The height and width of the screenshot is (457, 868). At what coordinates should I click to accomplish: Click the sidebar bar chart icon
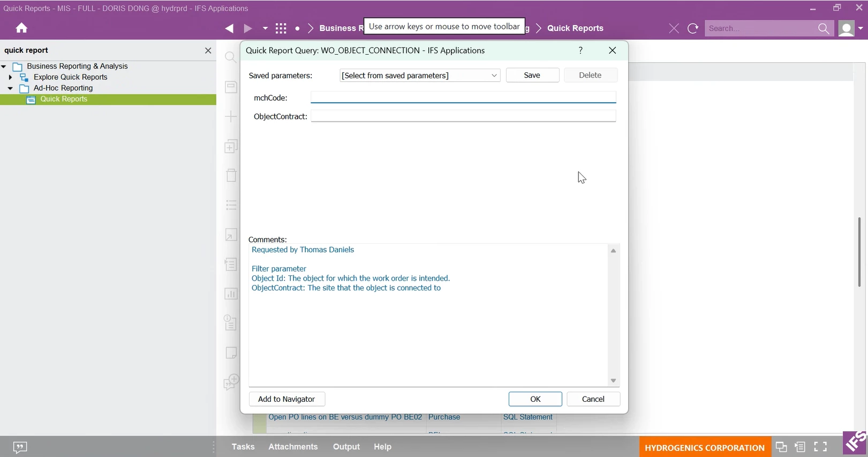[x=231, y=294]
